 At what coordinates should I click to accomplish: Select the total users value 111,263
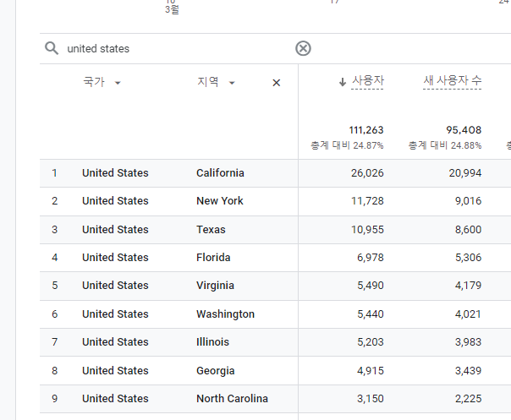[366, 130]
